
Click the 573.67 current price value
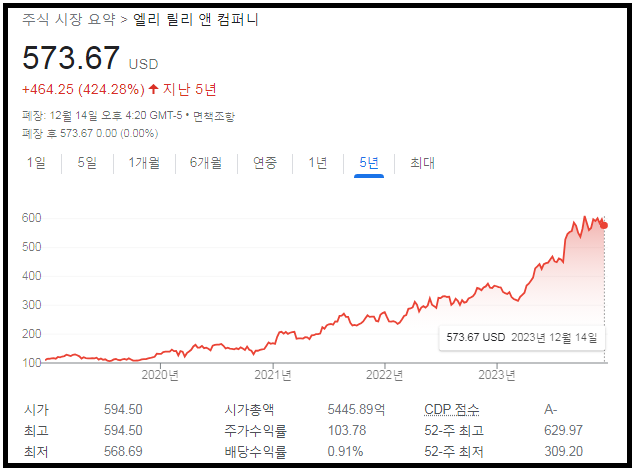pyautogui.click(x=71, y=58)
